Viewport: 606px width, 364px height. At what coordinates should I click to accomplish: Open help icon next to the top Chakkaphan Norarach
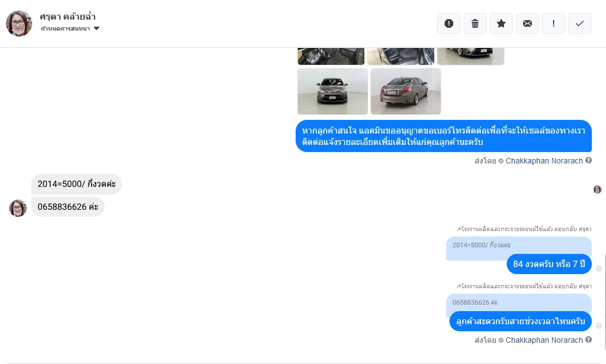588,160
